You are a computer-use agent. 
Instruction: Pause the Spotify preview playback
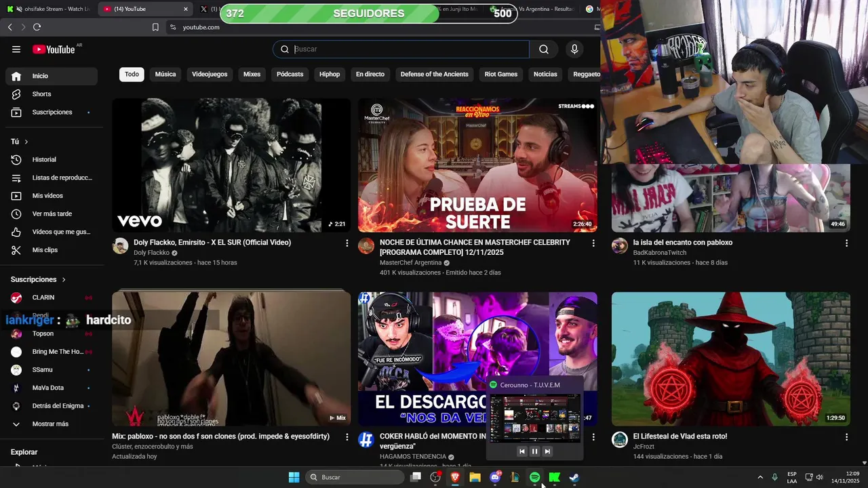[534, 451]
